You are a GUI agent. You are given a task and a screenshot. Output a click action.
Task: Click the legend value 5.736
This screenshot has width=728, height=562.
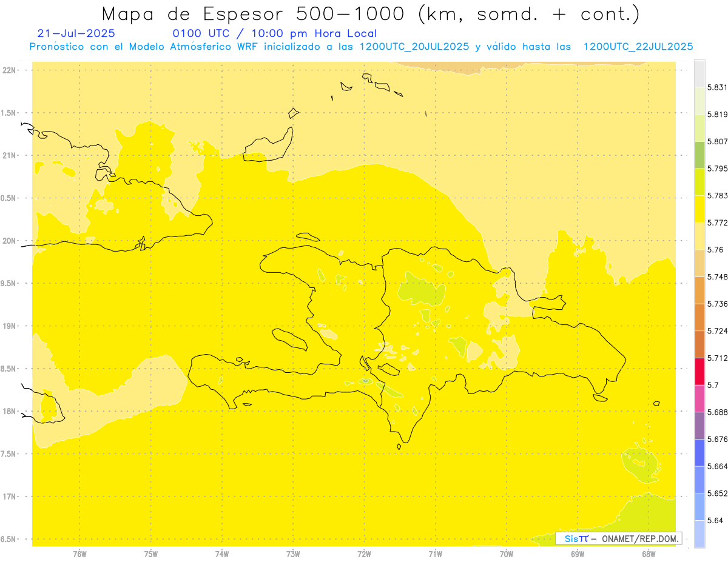tap(718, 304)
